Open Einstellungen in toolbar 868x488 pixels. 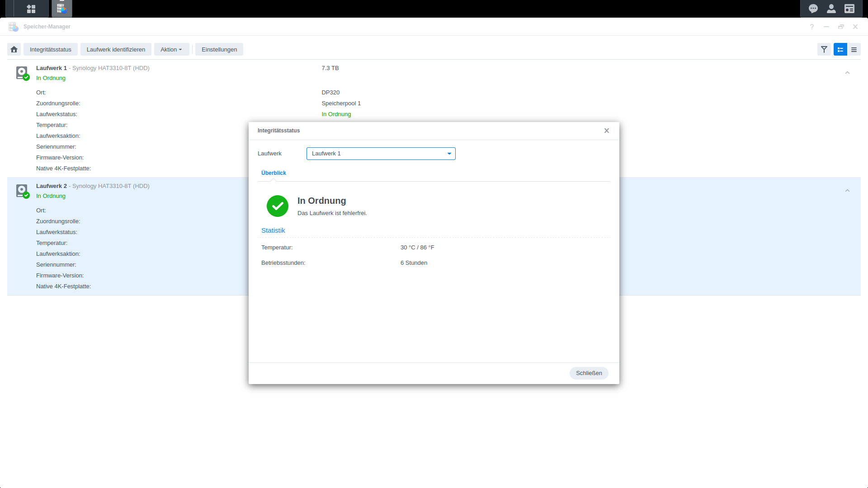click(219, 50)
